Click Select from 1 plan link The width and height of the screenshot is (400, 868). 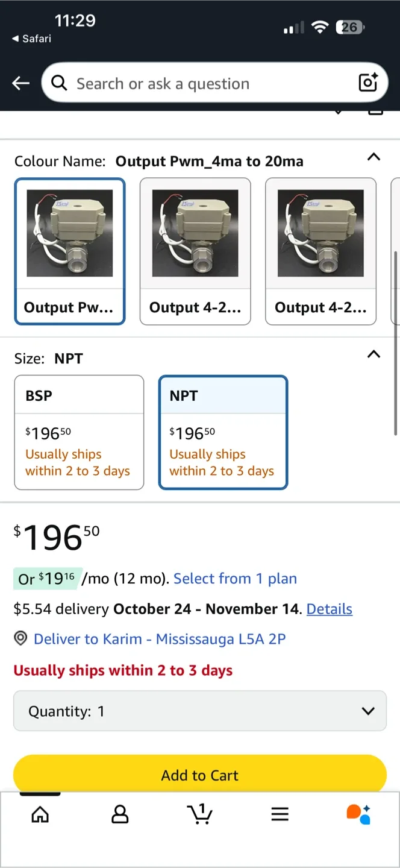pos(235,579)
